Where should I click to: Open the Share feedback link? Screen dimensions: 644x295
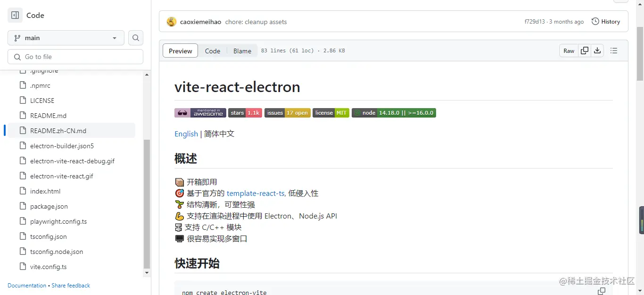pyautogui.click(x=71, y=286)
